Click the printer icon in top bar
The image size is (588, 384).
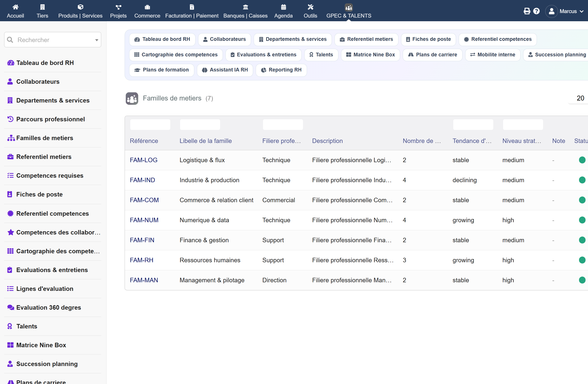click(x=527, y=11)
